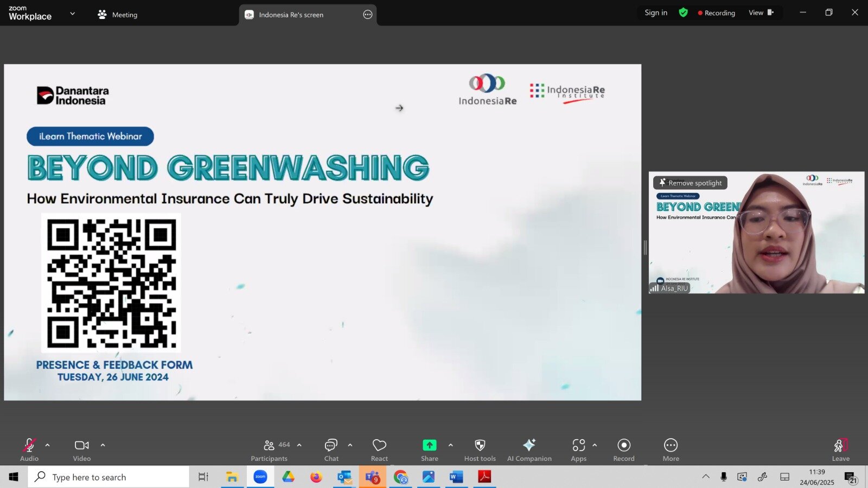Open Task View on taskbar
This screenshot has width=868, height=488.
point(203,477)
